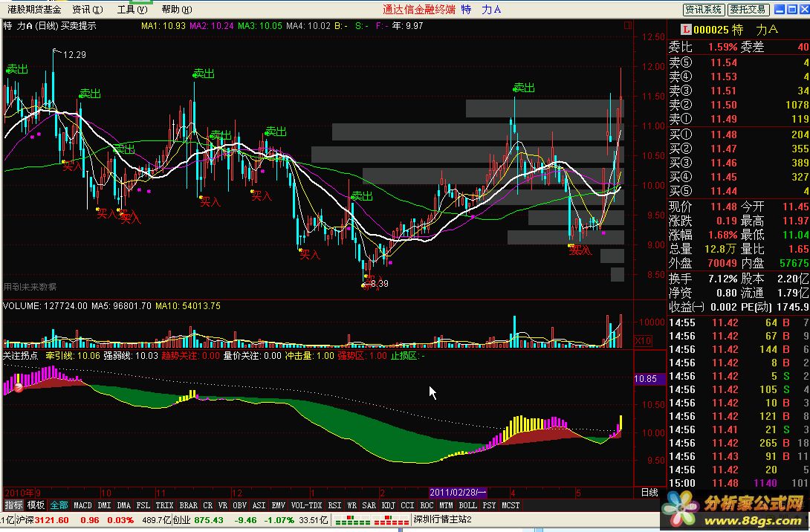810x532 pixels.
Task: Switch indicator to BRAR
Action: point(189,505)
